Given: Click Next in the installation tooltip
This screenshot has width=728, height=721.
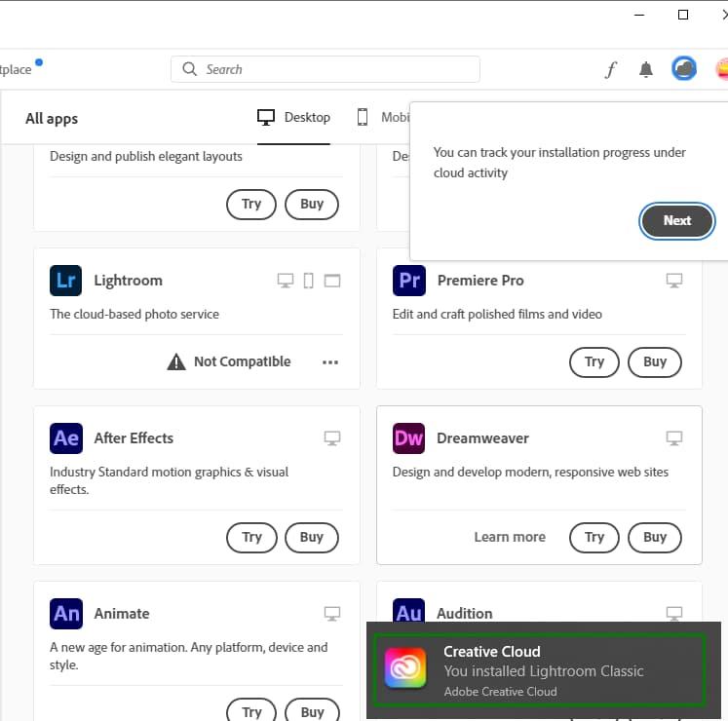Looking at the screenshot, I should click(x=677, y=221).
